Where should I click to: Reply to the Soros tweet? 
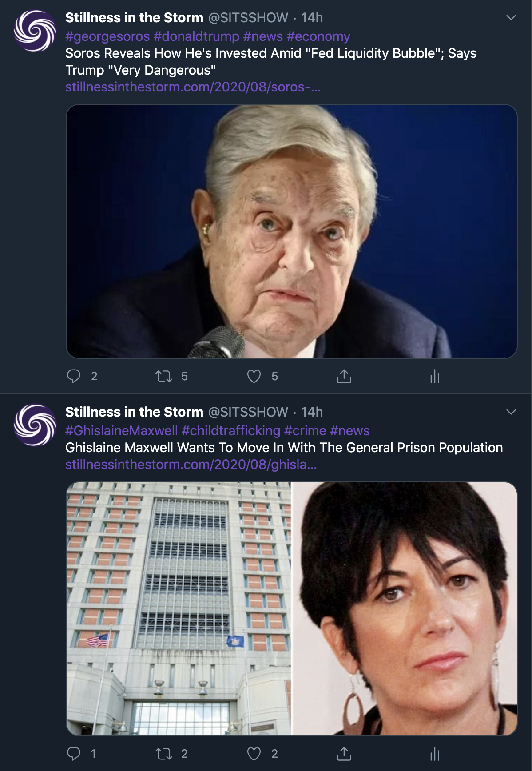pyautogui.click(x=74, y=376)
